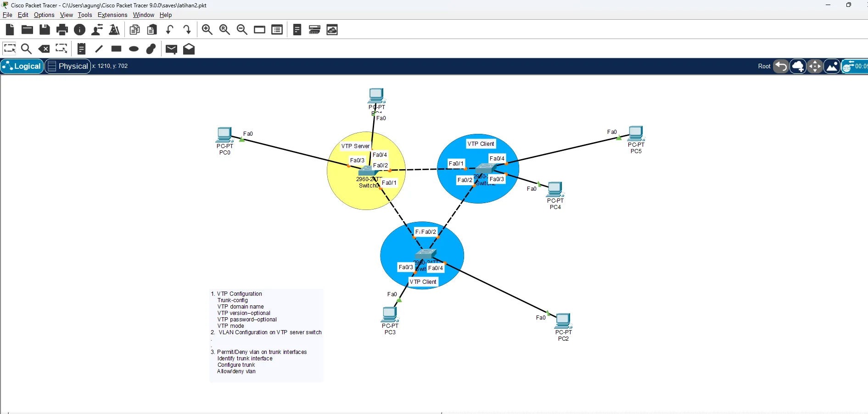Viewport: 868px width, 414px height.
Task: Reset zoom with the Zoom Reset icon
Action: click(x=224, y=30)
